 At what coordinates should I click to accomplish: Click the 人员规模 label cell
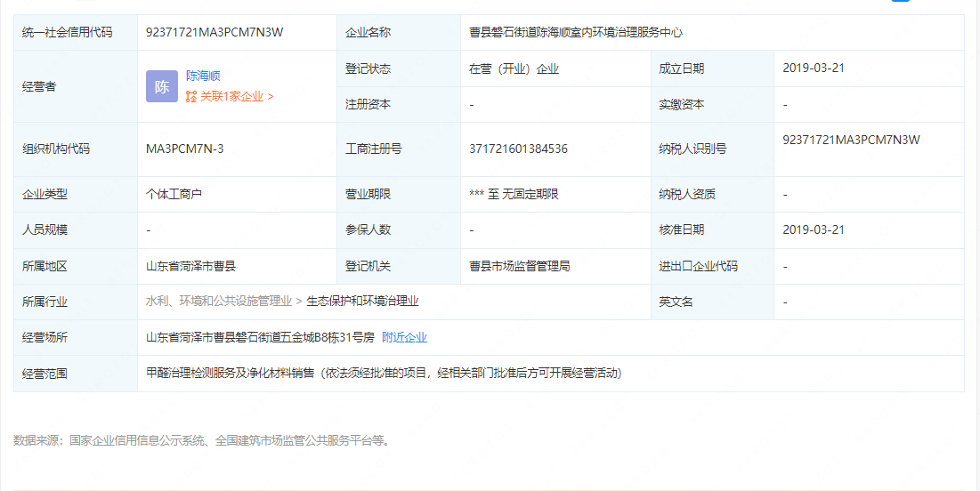point(76,229)
